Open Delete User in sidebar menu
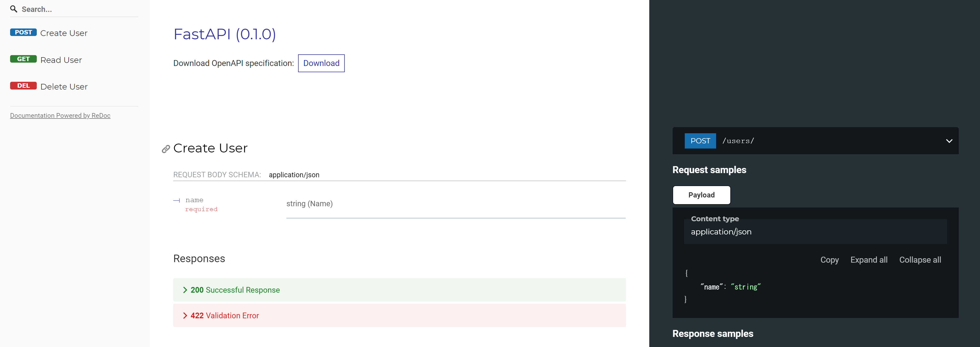Viewport: 980px width, 347px height. tap(64, 87)
